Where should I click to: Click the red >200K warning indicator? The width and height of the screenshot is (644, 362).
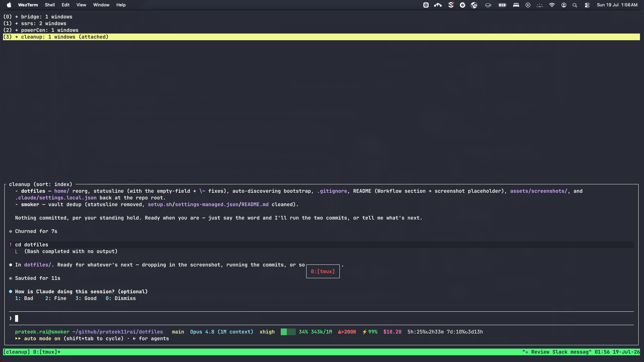tap(347, 332)
